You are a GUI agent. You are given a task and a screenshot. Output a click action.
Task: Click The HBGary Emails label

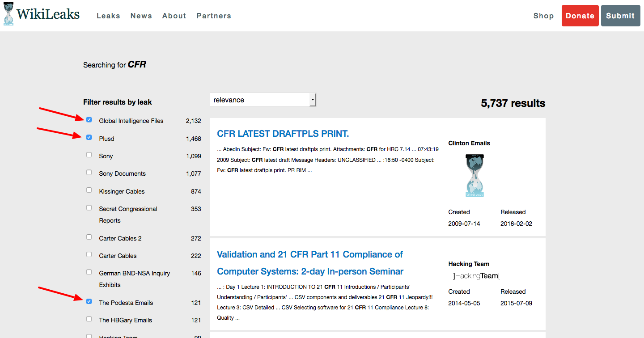125,320
